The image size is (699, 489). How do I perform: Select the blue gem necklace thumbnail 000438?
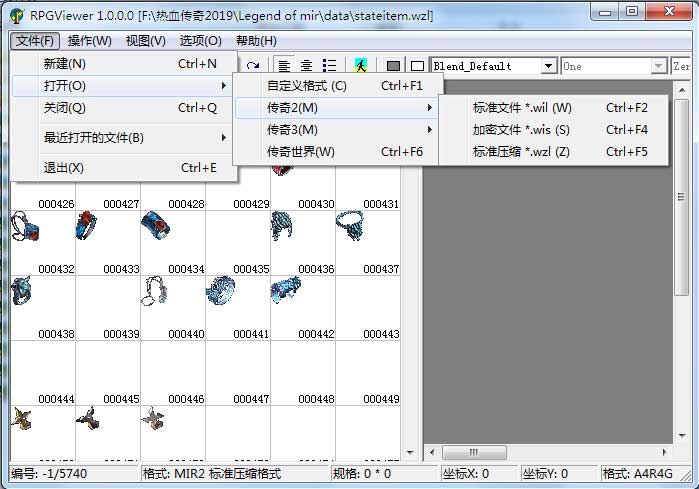click(25, 226)
